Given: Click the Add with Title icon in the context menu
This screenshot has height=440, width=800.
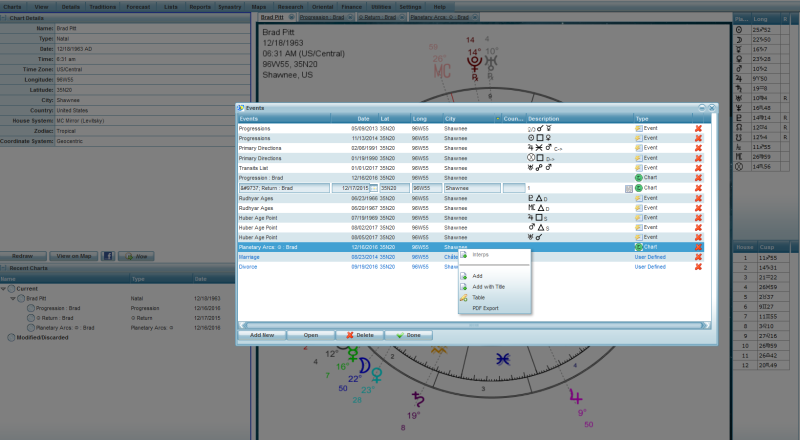Looking at the screenshot, I should click(463, 287).
